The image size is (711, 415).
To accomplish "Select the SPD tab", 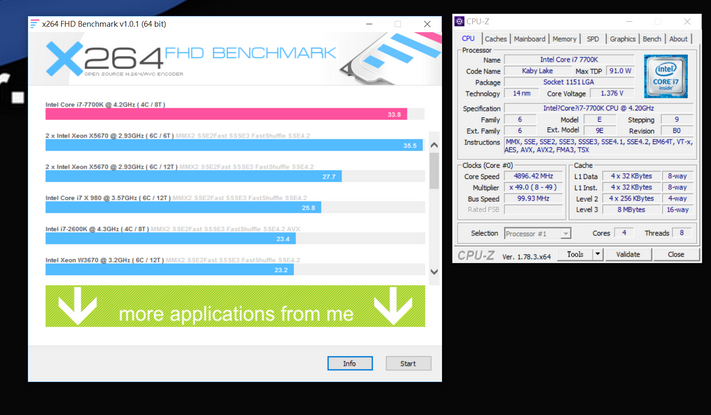I will (x=593, y=39).
